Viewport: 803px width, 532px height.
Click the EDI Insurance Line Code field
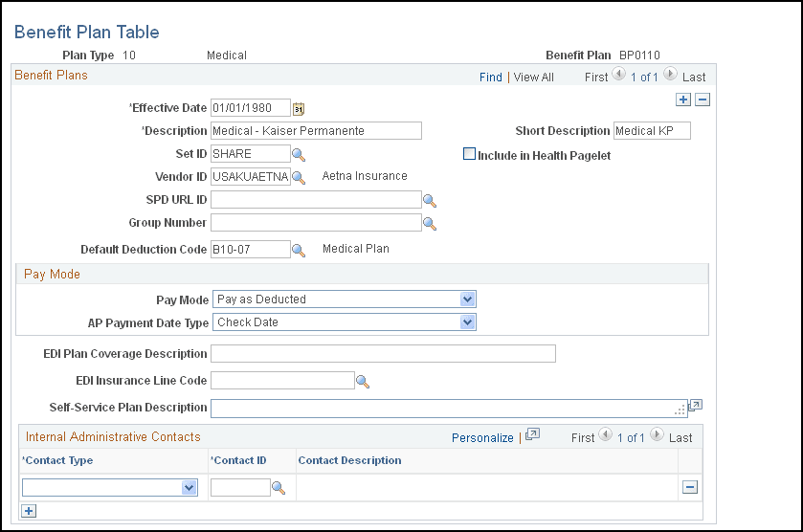tap(282, 381)
